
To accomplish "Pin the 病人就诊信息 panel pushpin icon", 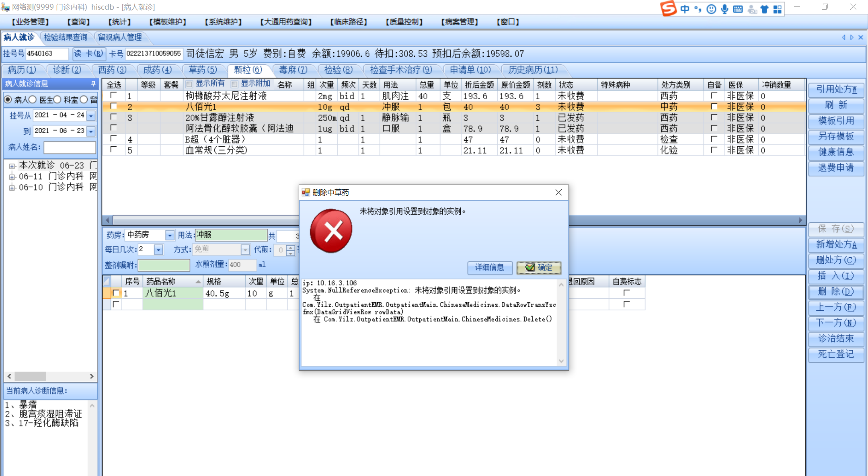I will [93, 84].
